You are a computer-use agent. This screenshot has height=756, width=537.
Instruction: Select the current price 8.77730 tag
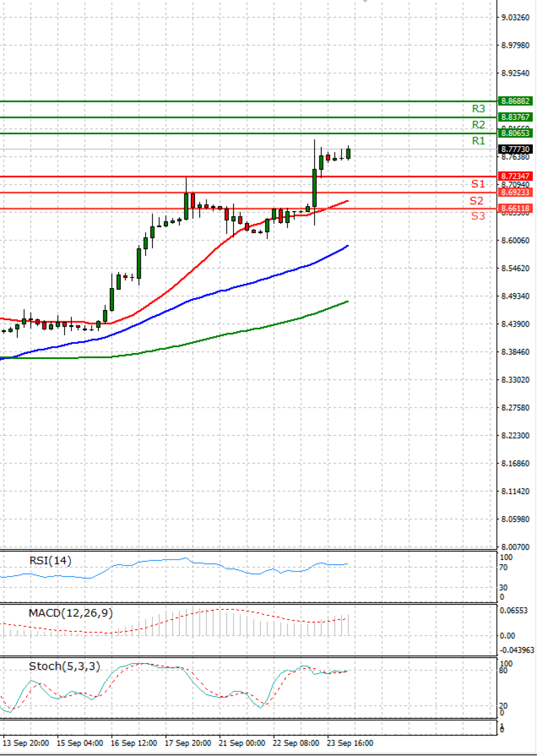[515, 149]
